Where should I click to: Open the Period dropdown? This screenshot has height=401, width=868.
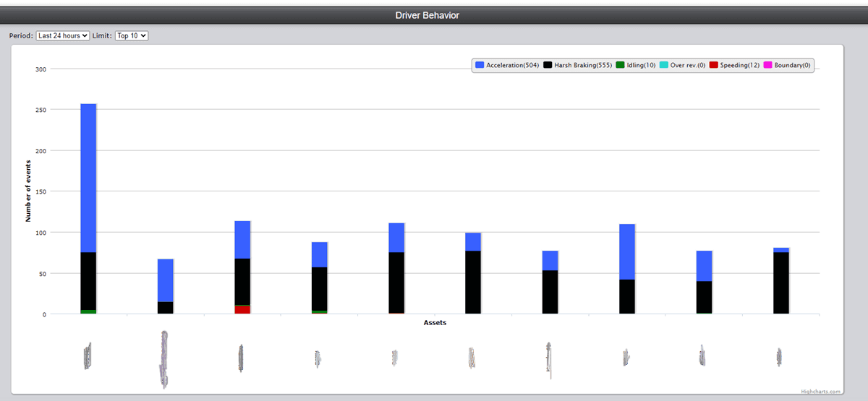pos(62,35)
